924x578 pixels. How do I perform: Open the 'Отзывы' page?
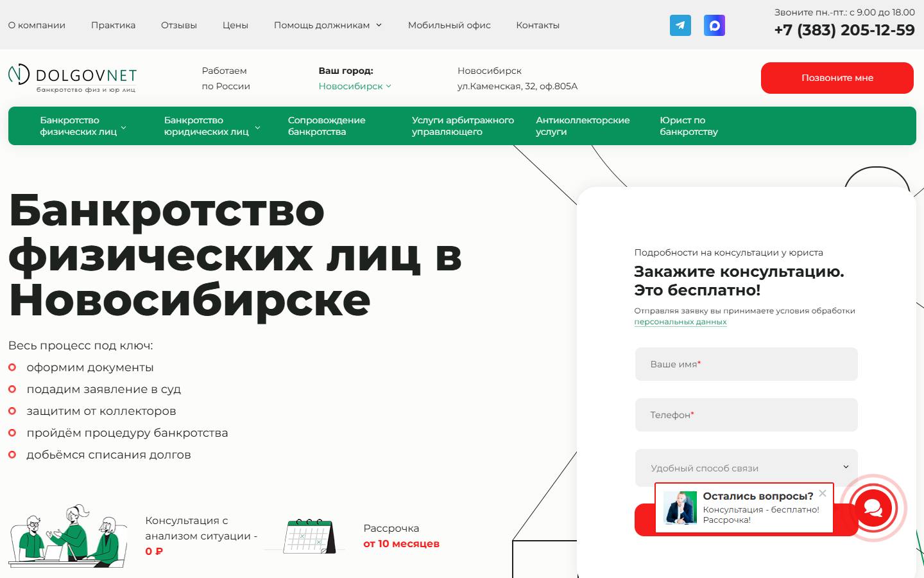[x=179, y=25]
